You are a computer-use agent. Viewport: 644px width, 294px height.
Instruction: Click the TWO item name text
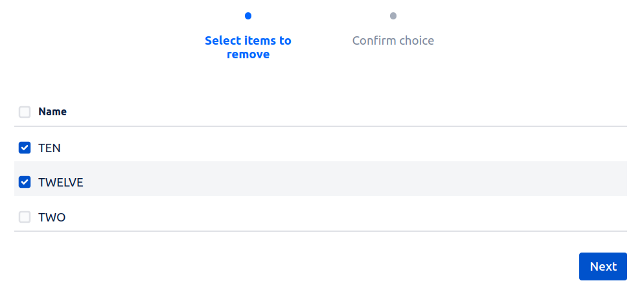coord(52,217)
